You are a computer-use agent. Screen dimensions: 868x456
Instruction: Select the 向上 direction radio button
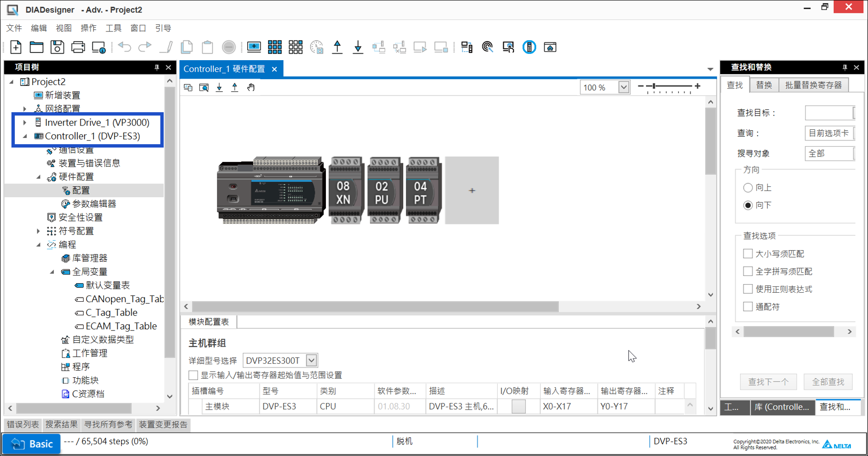[748, 188]
